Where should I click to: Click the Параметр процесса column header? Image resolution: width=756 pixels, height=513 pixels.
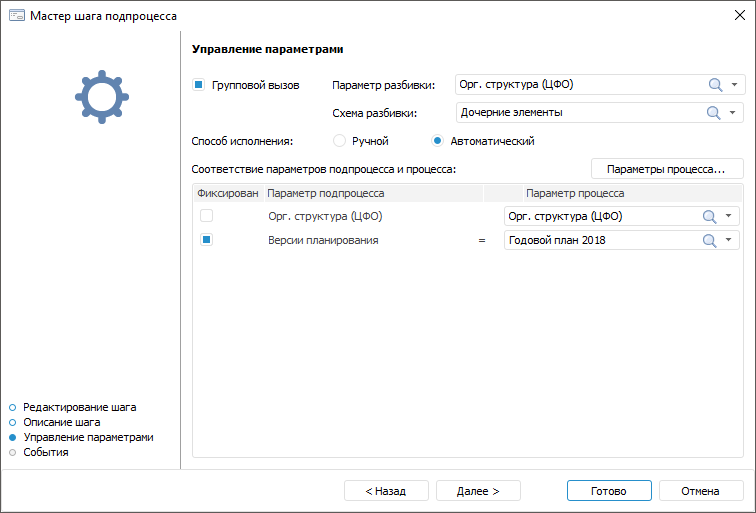(575, 192)
